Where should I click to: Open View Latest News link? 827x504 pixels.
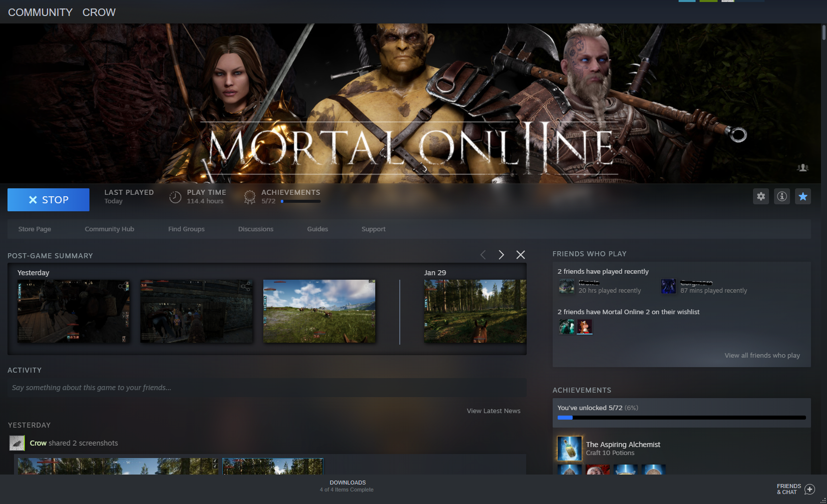pyautogui.click(x=494, y=411)
